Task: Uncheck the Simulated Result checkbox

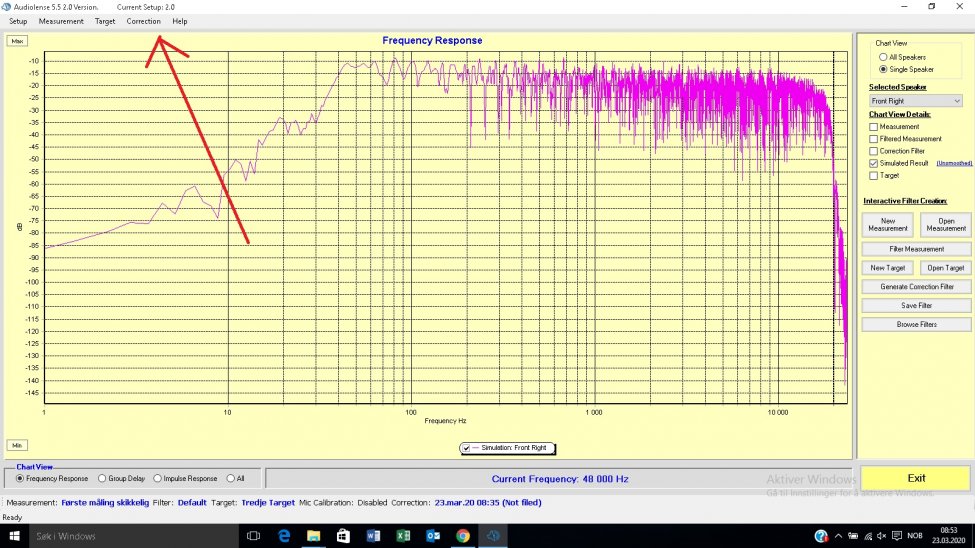Action: pos(874,164)
